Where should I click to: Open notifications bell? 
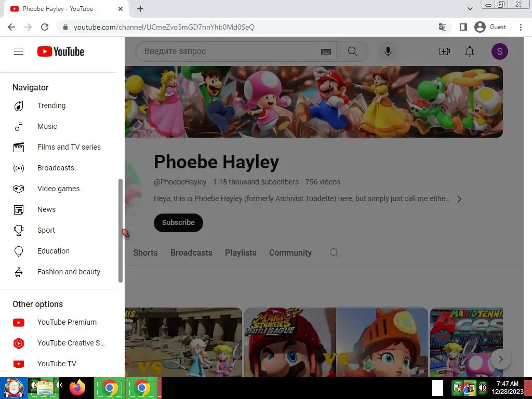click(470, 51)
